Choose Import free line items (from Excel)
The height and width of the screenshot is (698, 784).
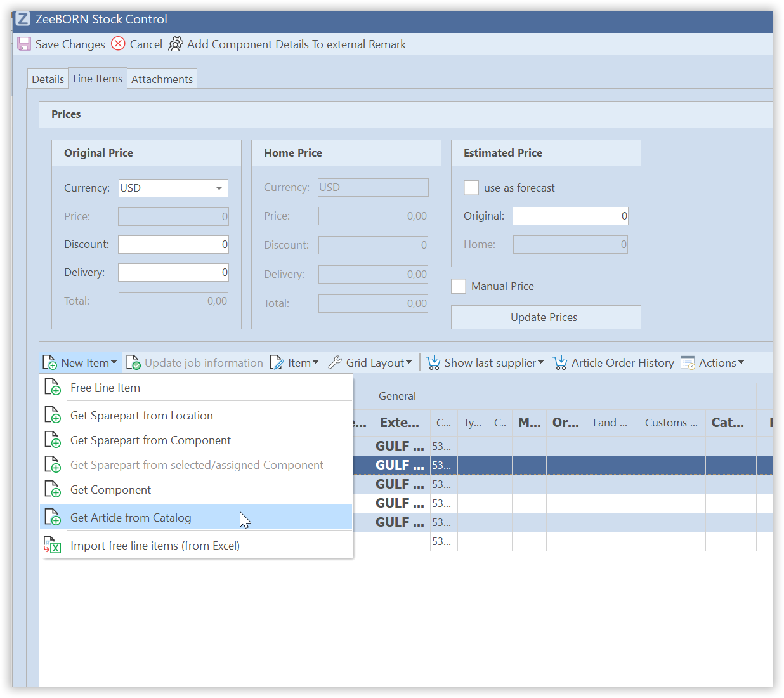coord(196,545)
